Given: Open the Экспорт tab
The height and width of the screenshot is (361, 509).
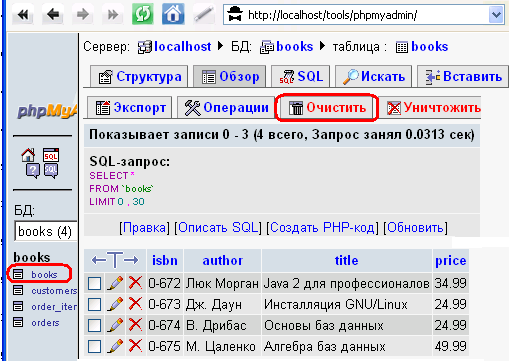Looking at the screenshot, I should coord(130,108).
